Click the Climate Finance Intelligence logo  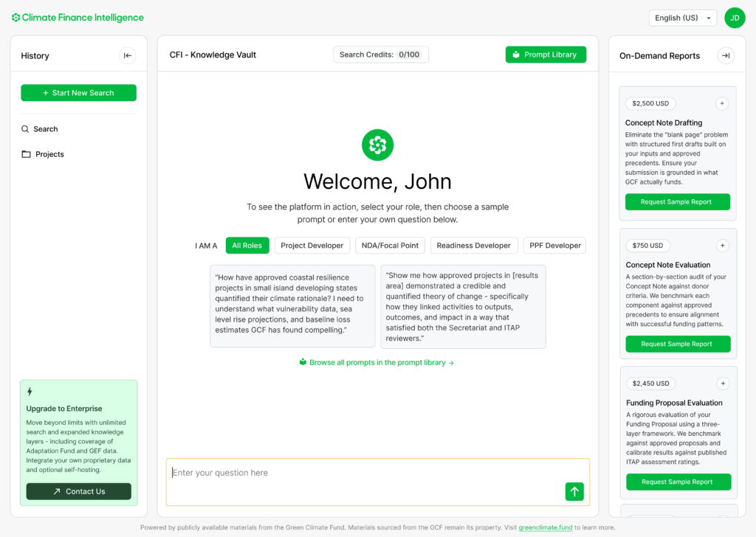(x=78, y=18)
